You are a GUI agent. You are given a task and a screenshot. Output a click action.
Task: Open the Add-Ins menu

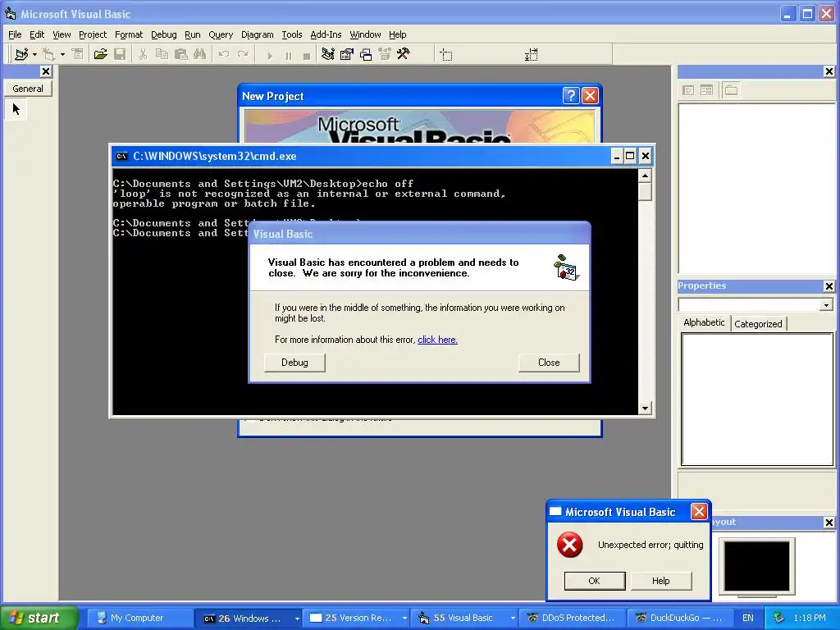tap(326, 34)
